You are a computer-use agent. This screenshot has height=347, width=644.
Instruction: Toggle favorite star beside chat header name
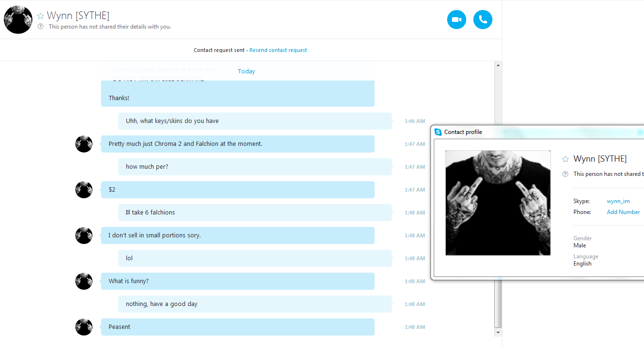[x=41, y=16]
